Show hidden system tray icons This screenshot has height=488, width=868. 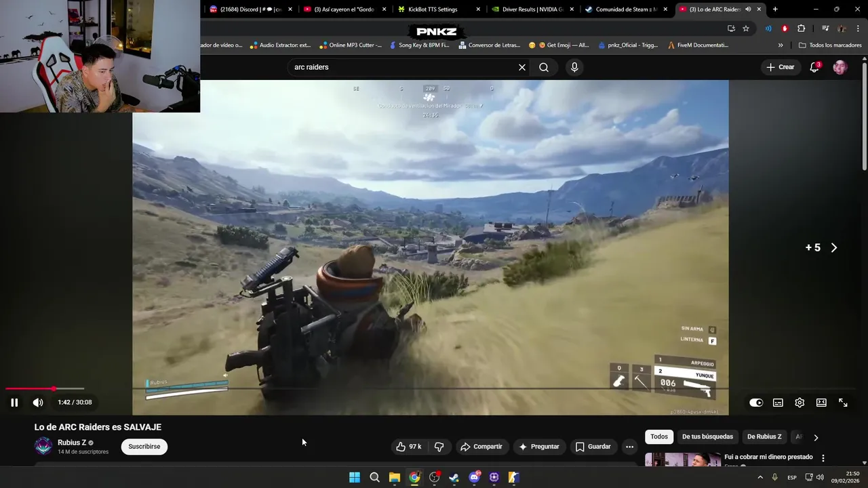tap(759, 477)
